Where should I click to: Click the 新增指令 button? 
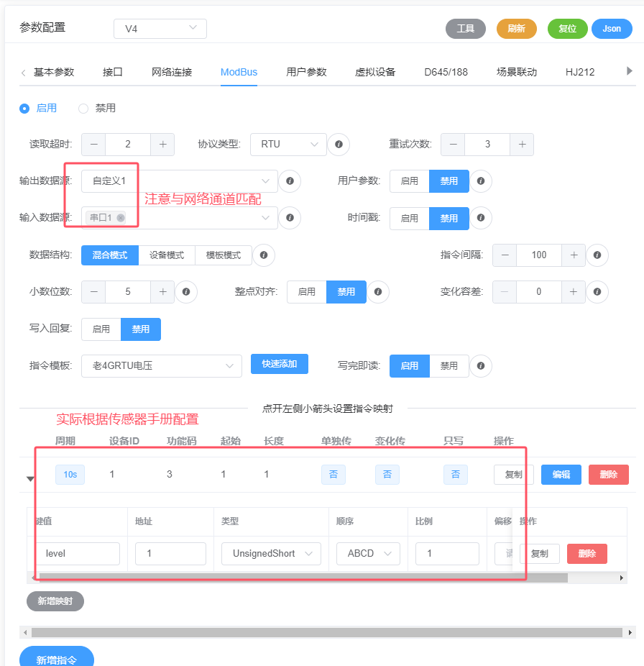pyautogui.click(x=57, y=656)
